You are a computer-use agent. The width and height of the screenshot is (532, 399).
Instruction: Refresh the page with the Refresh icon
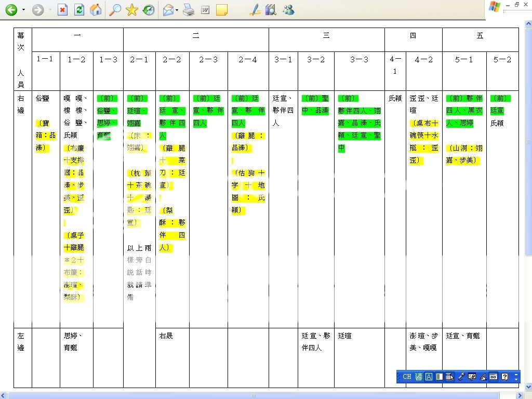79,10
